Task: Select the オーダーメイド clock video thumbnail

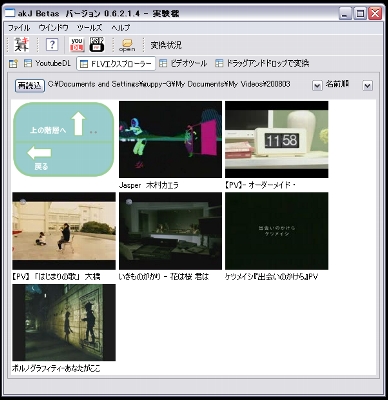Action: (x=277, y=139)
